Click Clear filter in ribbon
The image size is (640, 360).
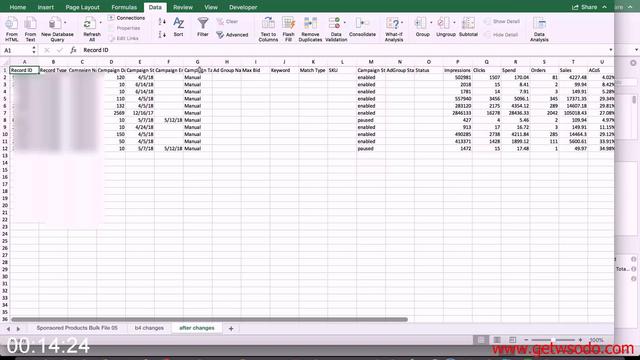tap(227, 21)
